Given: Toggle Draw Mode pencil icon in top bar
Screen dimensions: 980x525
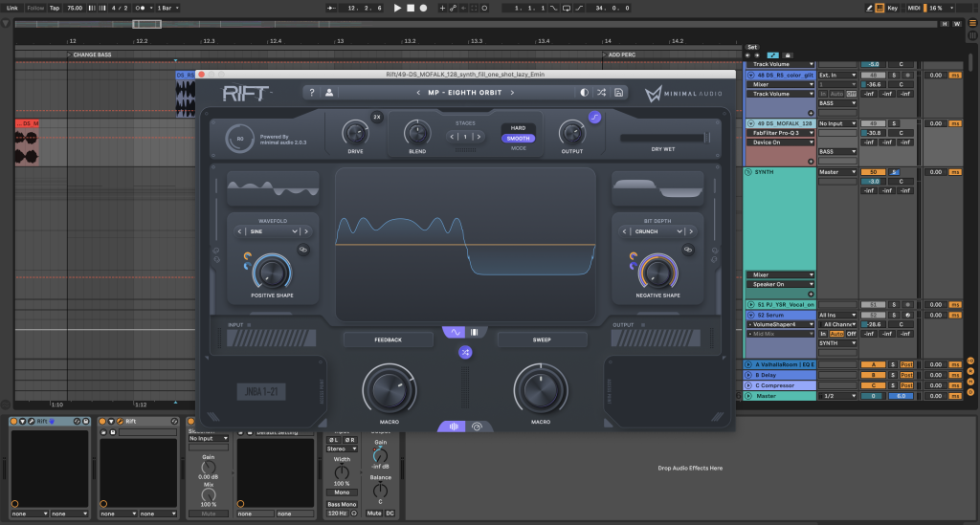Looking at the screenshot, I should [x=869, y=8].
